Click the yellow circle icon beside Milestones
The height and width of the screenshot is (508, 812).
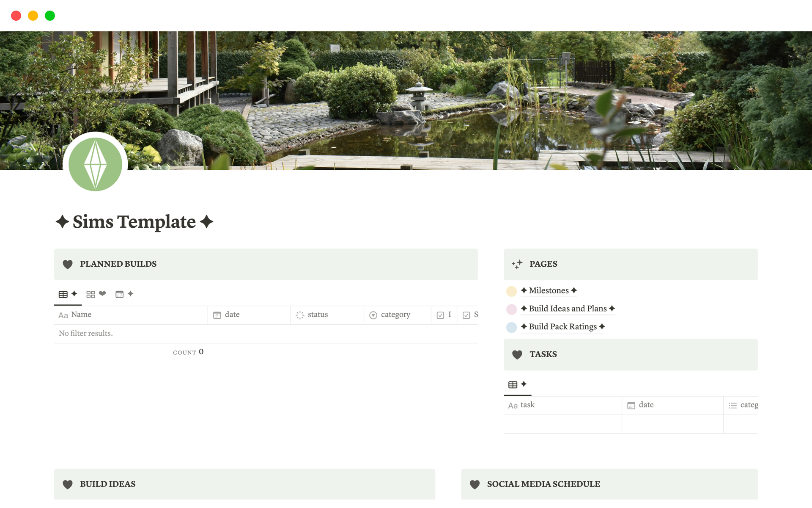[513, 290]
